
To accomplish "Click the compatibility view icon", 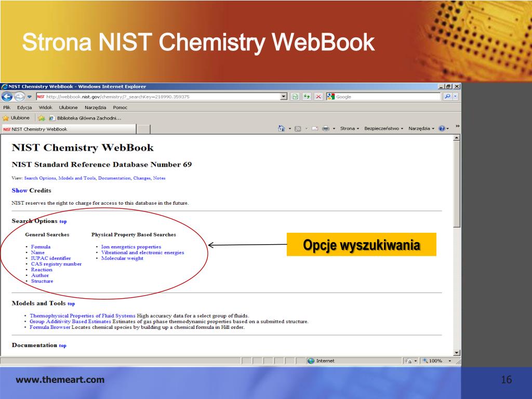I will [x=295, y=97].
